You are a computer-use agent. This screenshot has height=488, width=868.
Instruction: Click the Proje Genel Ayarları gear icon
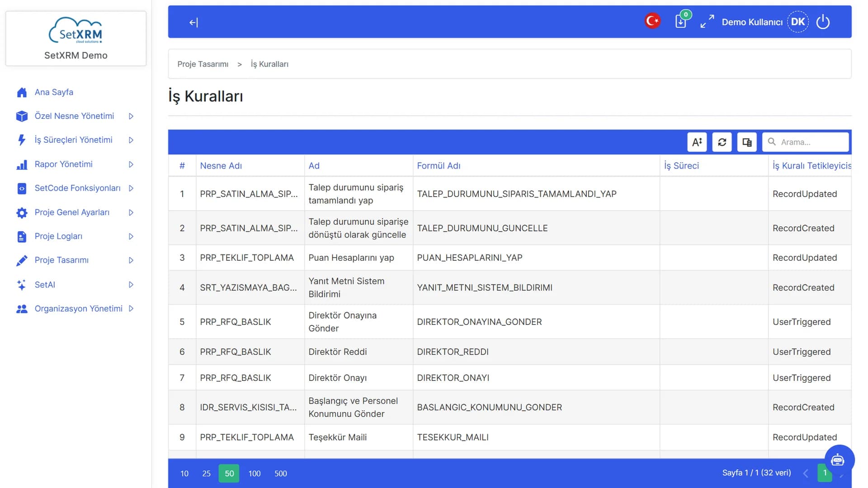(x=22, y=212)
